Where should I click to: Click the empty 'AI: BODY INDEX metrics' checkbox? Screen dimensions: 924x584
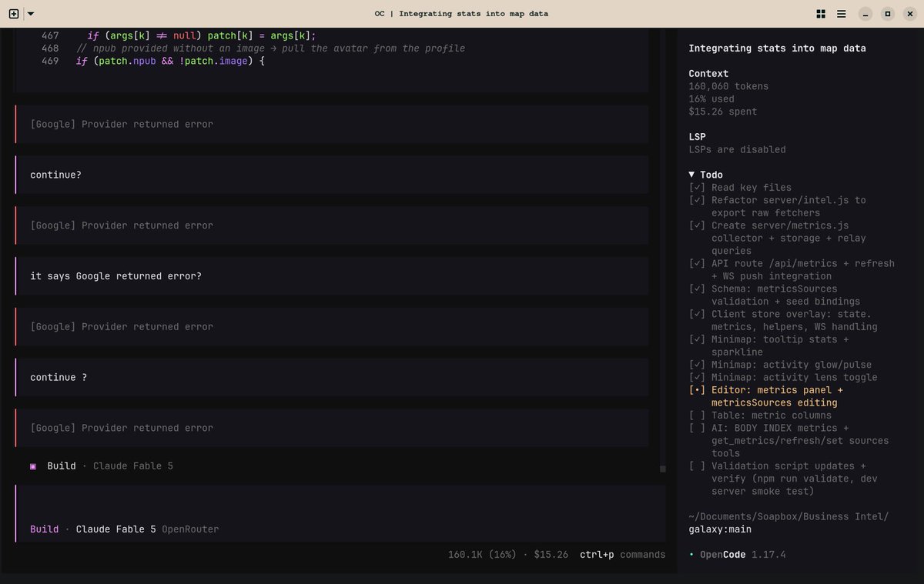click(697, 428)
